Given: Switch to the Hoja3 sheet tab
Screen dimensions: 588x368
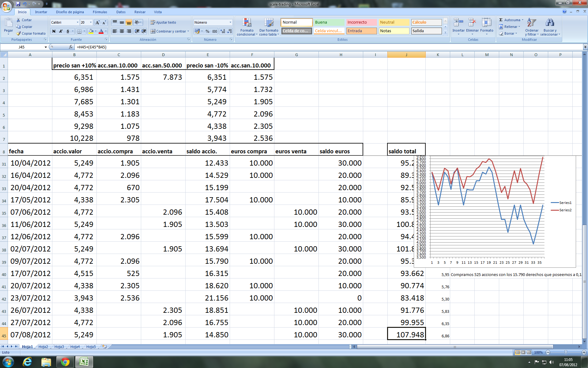Looking at the screenshot, I should [x=59, y=347].
